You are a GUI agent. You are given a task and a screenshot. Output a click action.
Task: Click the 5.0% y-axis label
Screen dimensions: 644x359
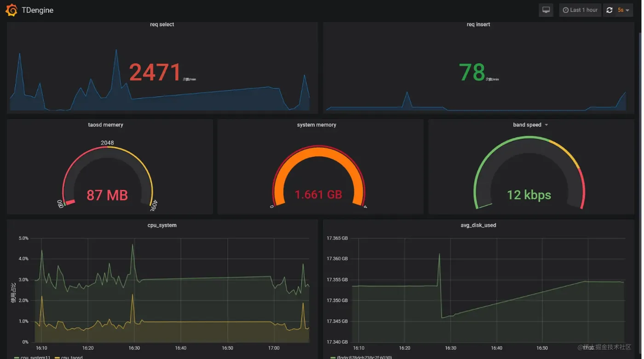tap(23, 238)
